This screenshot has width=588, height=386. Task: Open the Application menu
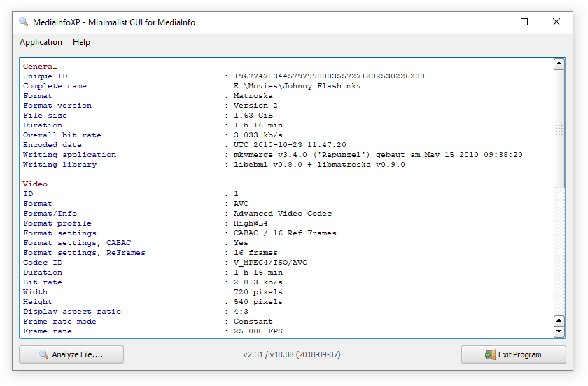(x=41, y=42)
